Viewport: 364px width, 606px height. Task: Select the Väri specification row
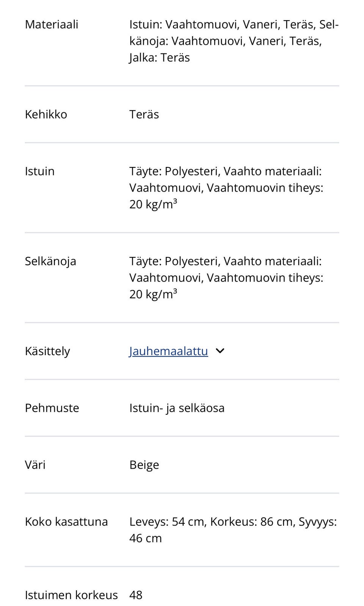35,464
